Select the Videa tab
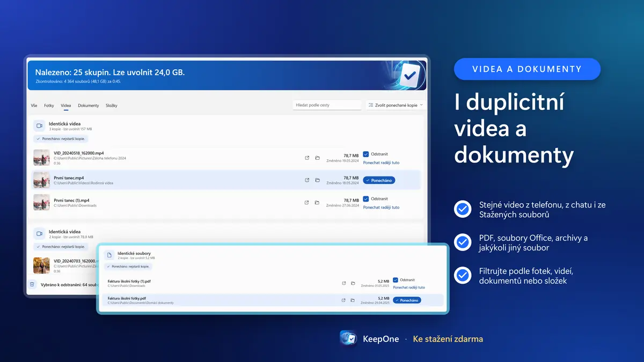This screenshot has height=362, width=644. [66, 106]
